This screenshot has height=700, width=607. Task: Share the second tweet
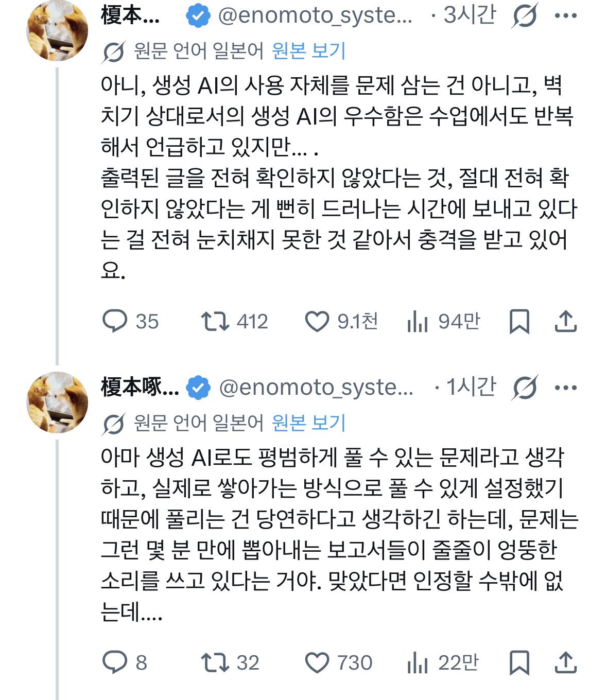click(x=565, y=662)
